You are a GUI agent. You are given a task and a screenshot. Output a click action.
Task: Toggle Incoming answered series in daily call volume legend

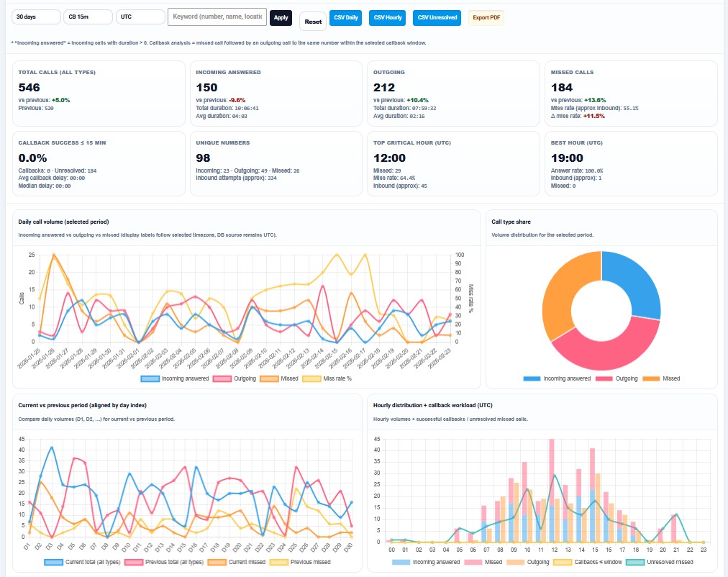pyautogui.click(x=176, y=378)
